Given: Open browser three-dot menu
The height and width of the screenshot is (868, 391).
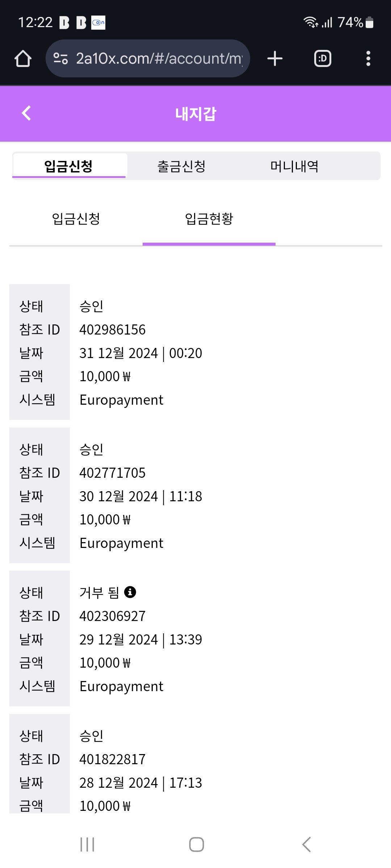Looking at the screenshot, I should (368, 59).
